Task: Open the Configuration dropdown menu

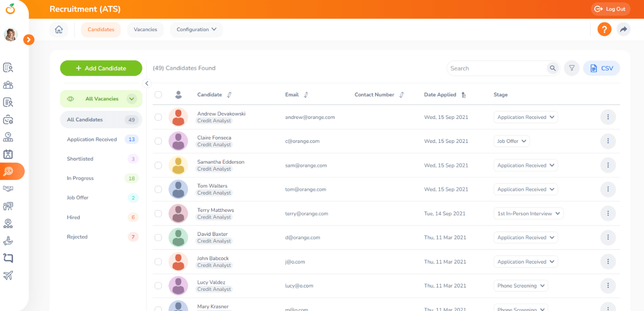Action: pyautogui.click(x=196, y=29)
